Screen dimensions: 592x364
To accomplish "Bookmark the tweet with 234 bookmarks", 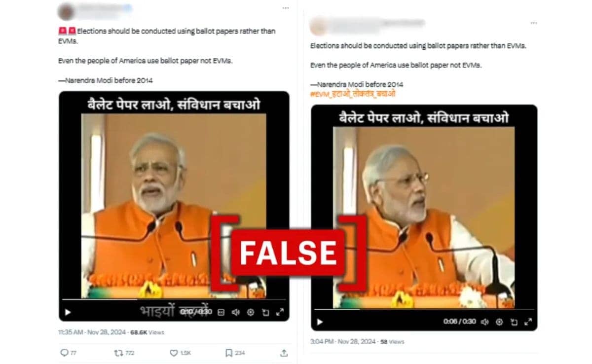I will pos(235,353).
